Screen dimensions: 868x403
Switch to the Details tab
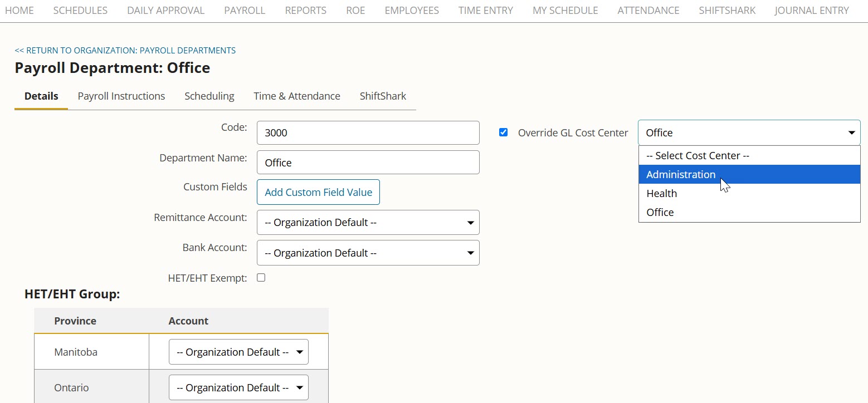click(41, 96)
